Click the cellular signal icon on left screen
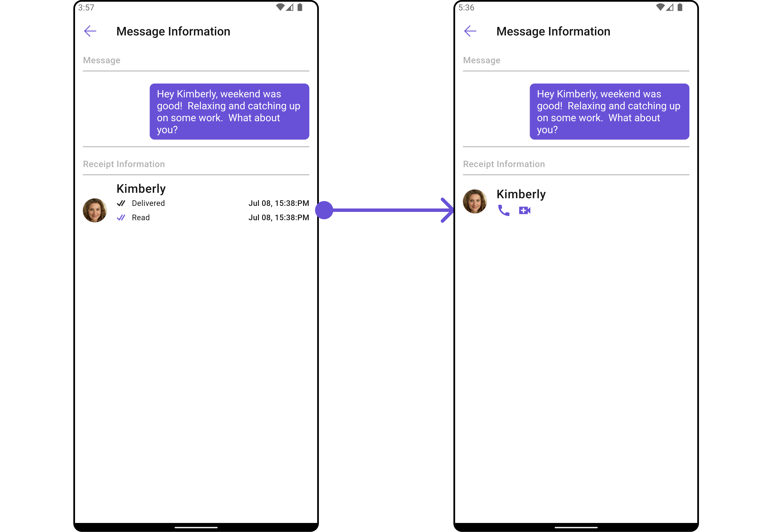Image resolution: width=767 pixels, height=532 pixels. pyautogui.click(x=290, y=7)
